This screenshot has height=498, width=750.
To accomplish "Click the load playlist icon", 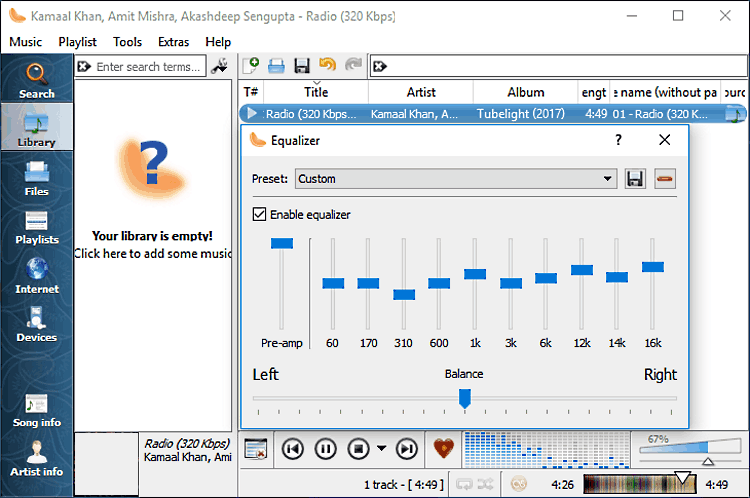I will (x=276, y=66).
